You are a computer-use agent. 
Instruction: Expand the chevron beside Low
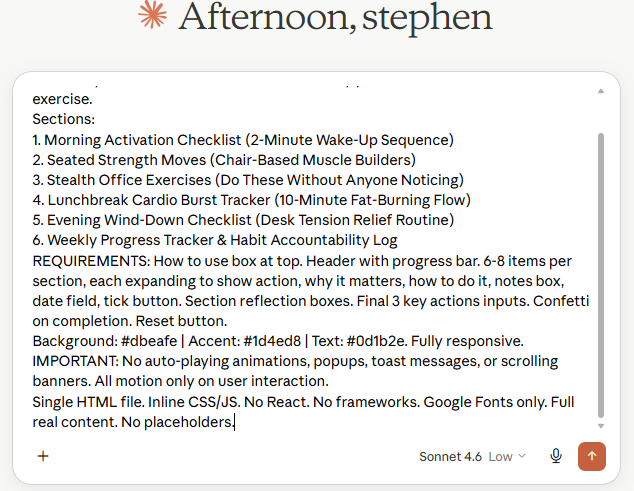522,456
